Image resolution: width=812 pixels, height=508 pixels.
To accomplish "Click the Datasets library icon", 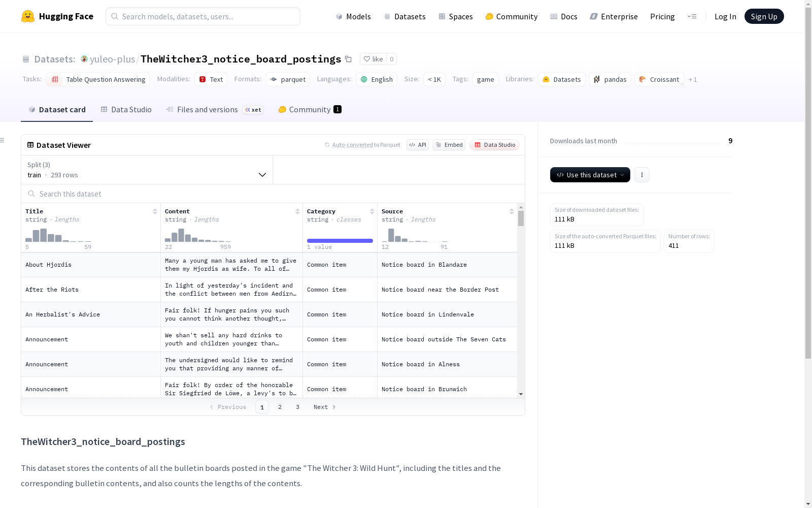I will click(x=546, y=79).
